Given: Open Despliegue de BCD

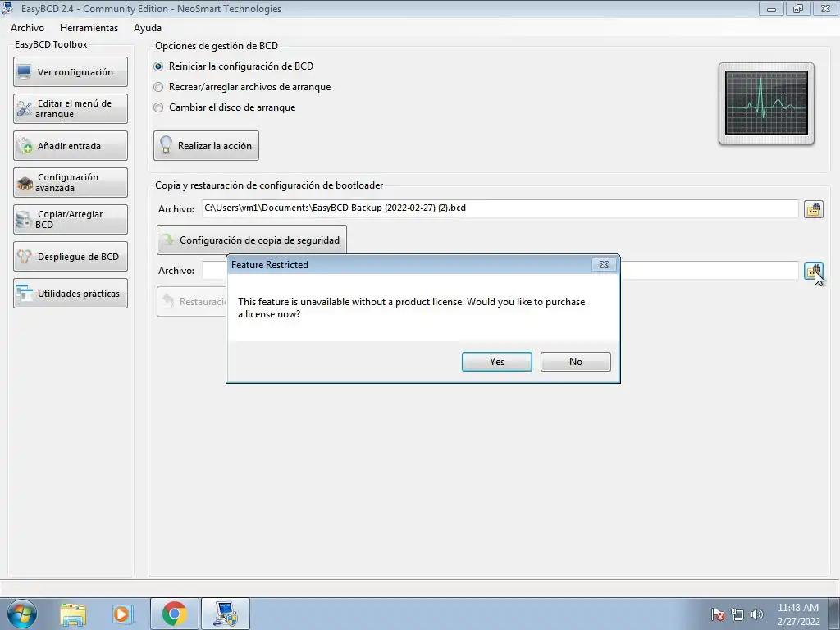Looking at the screenshot, I should (x=71, y=257).
